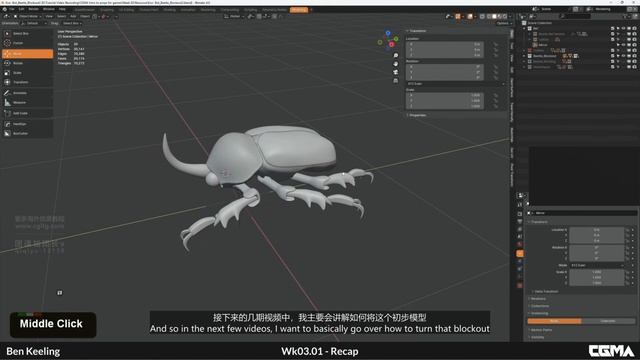
Task: Click the pan view hand icon
Action: [x=396, y=64]
